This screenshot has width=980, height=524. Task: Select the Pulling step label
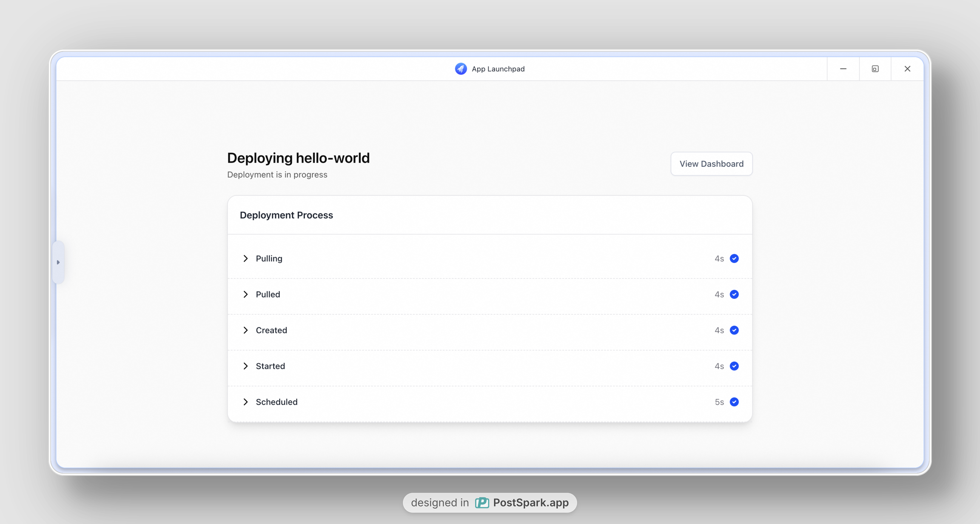[269, 258]
